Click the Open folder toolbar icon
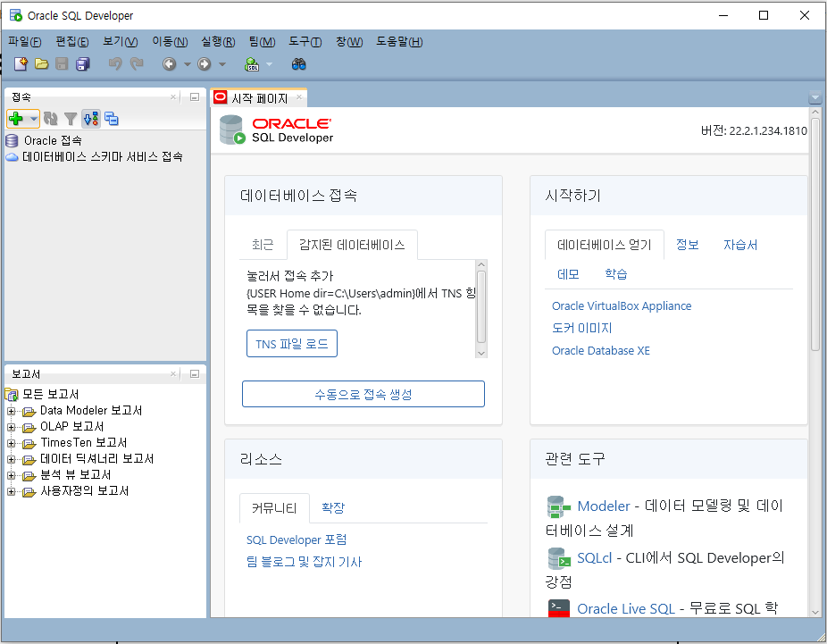Image resolution: width=827 pixels, height=644 pixels. click(41, 63)
